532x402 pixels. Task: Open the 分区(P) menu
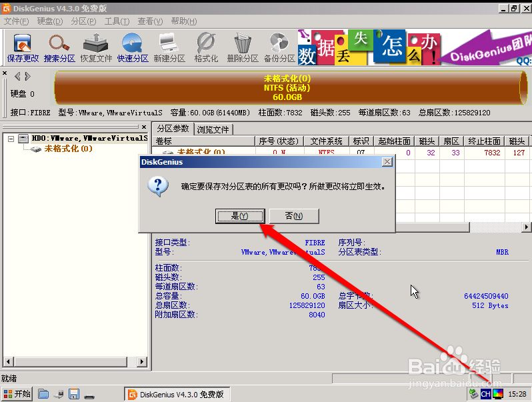83,21
